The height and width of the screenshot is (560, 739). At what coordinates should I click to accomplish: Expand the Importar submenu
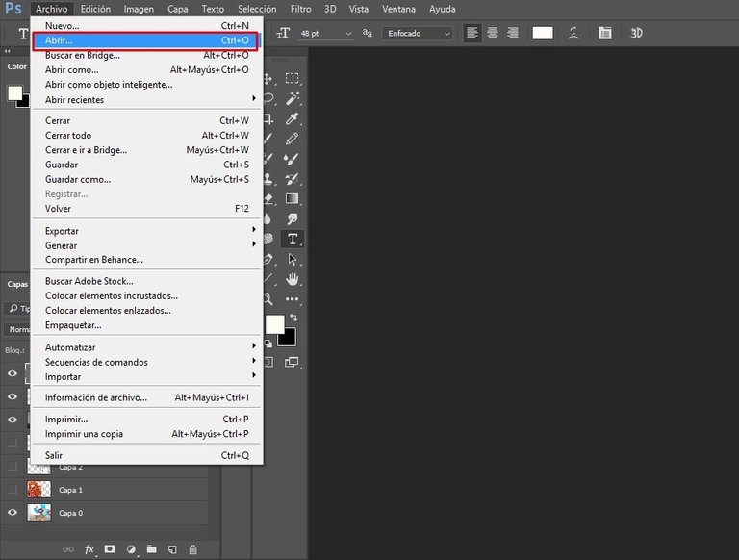pyautogui.click(x=146, y=376)
